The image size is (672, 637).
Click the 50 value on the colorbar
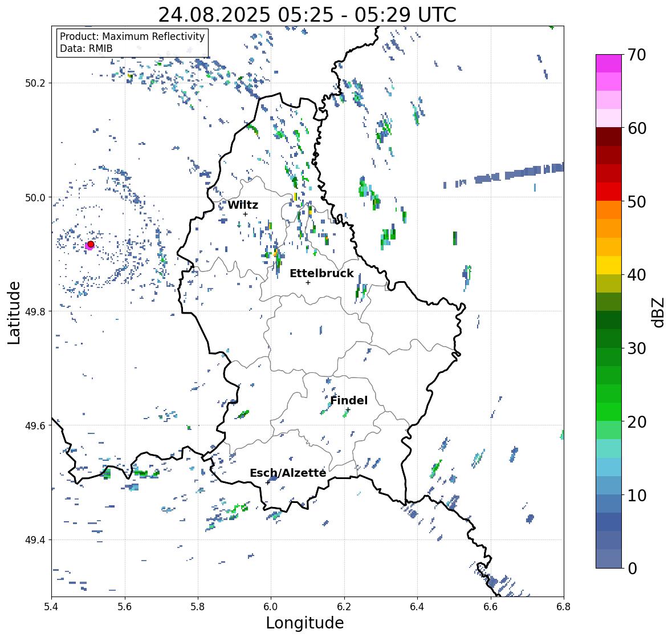coord(637,201)
